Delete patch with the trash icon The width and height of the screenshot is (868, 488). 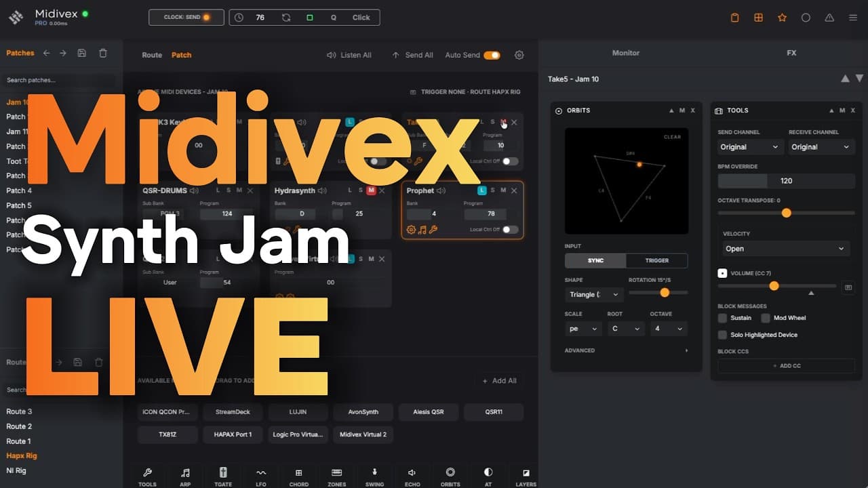click(x=103, y=53)
